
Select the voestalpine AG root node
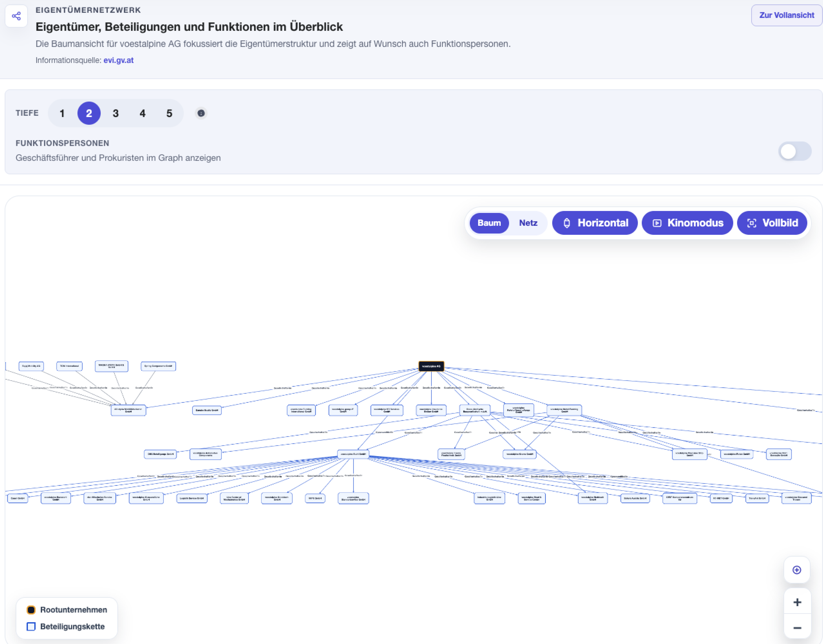pyautogui.click(x=431, y=366)
